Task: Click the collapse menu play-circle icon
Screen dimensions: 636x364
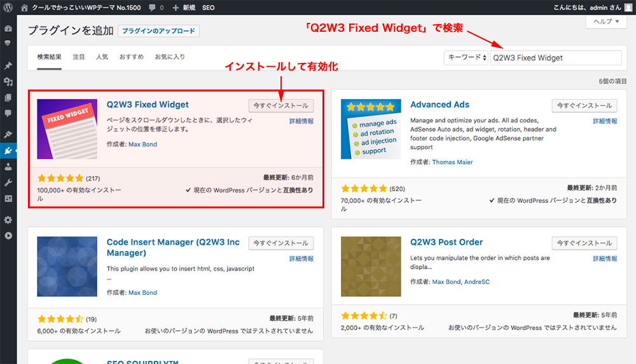Action: pos(8,236)
